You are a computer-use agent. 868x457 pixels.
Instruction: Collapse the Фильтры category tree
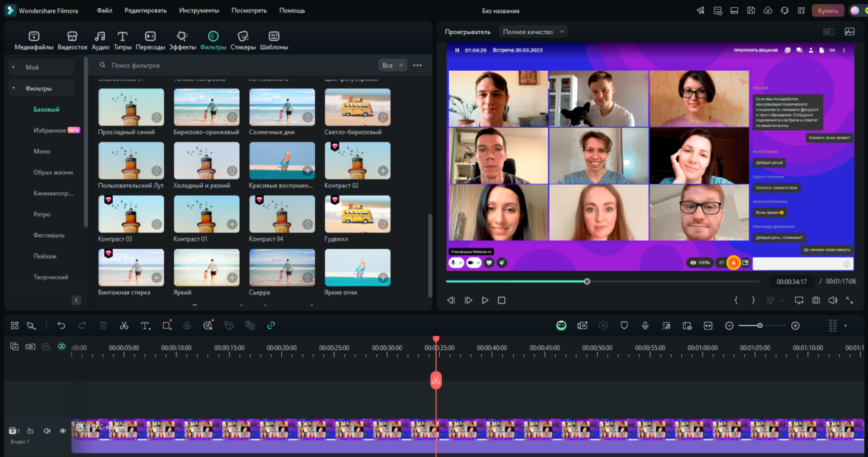[x=13, y=89]
